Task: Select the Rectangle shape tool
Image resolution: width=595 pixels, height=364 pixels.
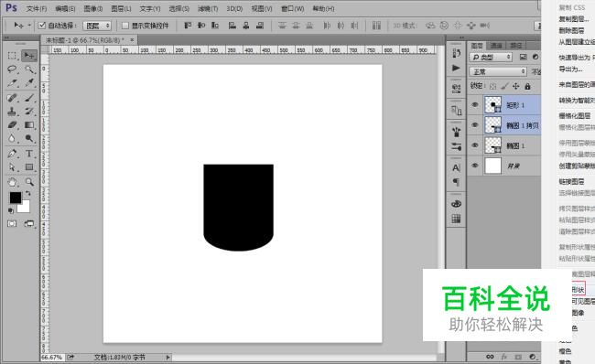Action: tap(29, 167)
